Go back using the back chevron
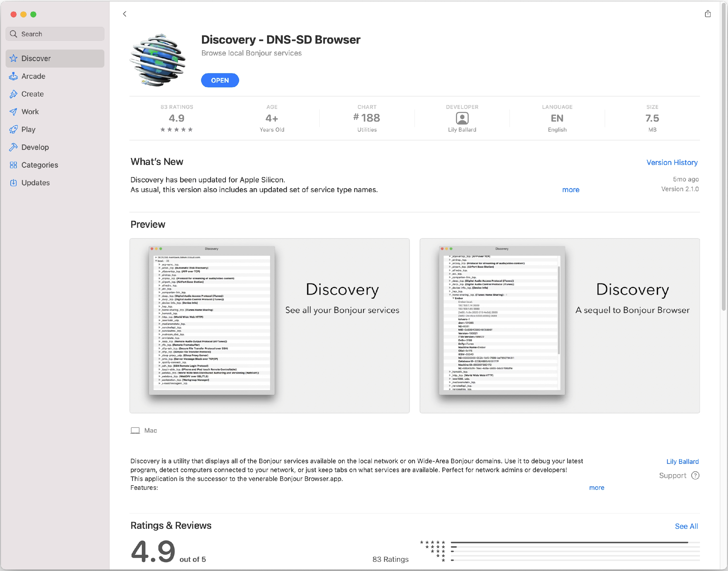Image resolution: width=728 pixels, height=571 pixels. click(125, 14)
